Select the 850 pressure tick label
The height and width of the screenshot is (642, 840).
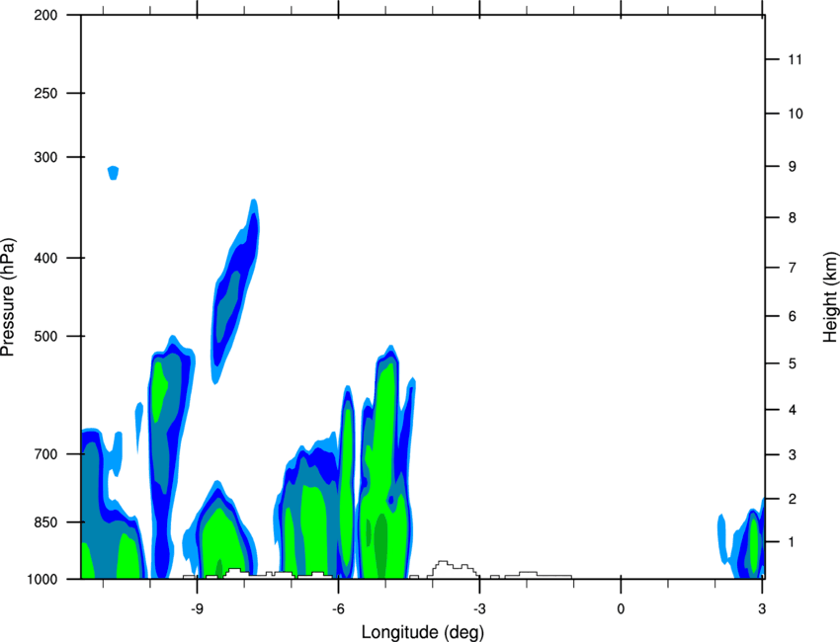[45, 522]
